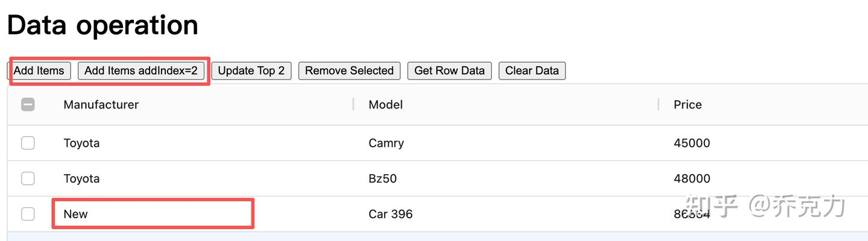
Task: Click the Update Top 2 button
Action: (251, 70)
